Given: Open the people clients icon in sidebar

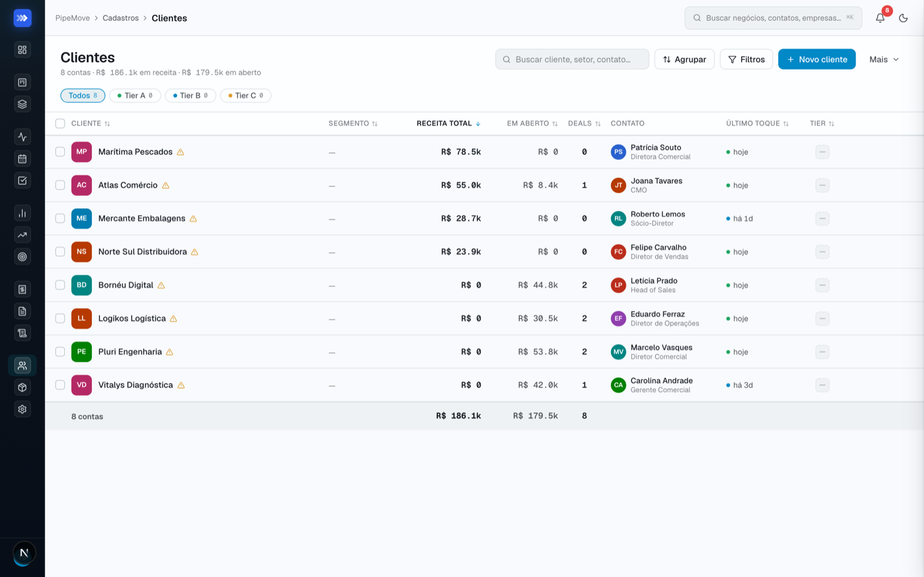Looking at the screenshot, I should click(x=22, y=366).
